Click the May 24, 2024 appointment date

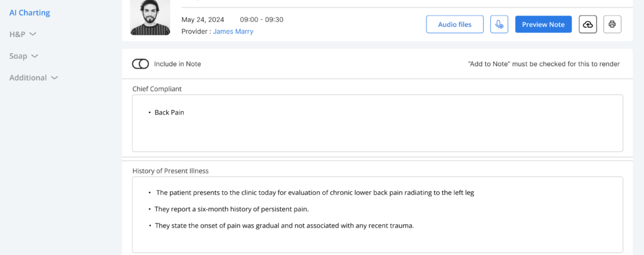click(x=203, y=19)
